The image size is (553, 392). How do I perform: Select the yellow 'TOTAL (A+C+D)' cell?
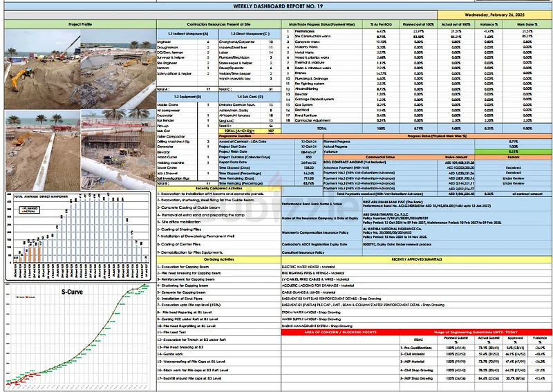[250, 131]
